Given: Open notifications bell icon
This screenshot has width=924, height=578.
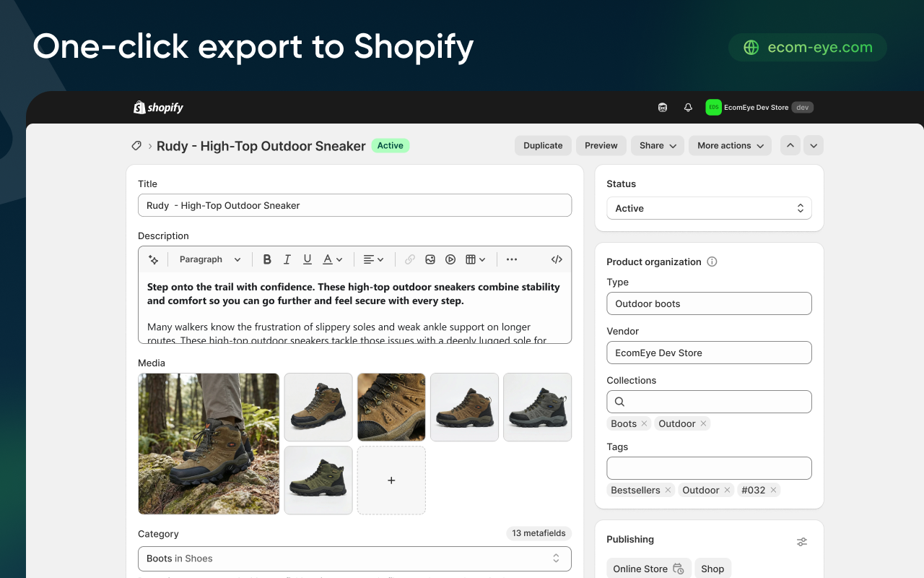Looking at the screenshot, I should 688,108.
